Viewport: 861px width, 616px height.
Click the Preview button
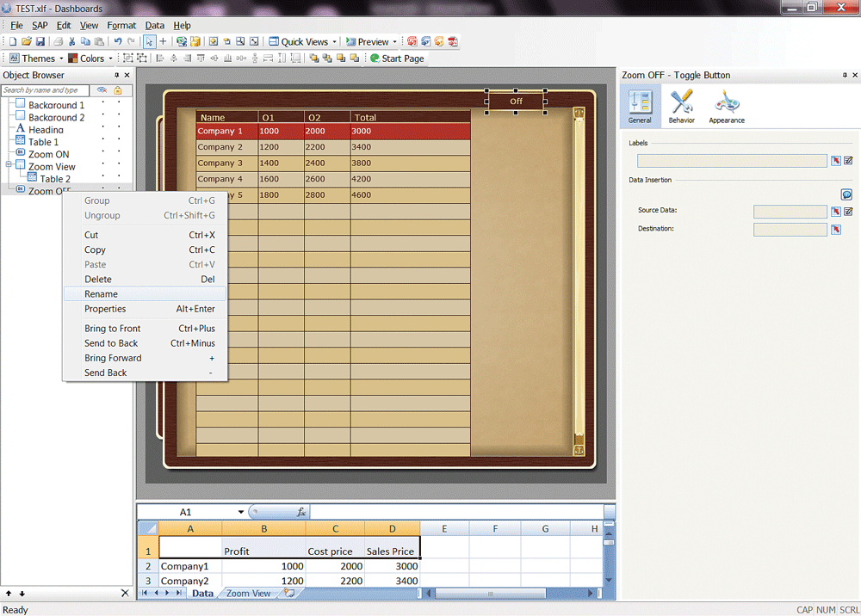[x=368, y=41]
